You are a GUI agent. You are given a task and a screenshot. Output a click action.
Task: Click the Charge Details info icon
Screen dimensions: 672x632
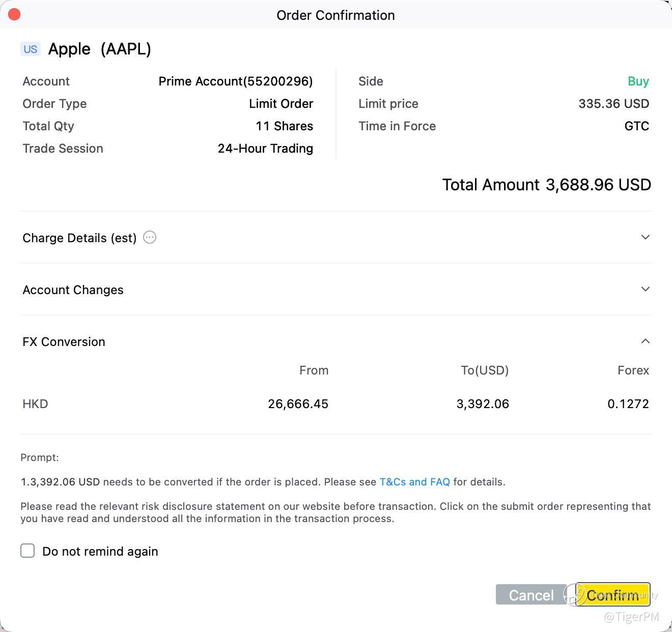coord(150,237)
